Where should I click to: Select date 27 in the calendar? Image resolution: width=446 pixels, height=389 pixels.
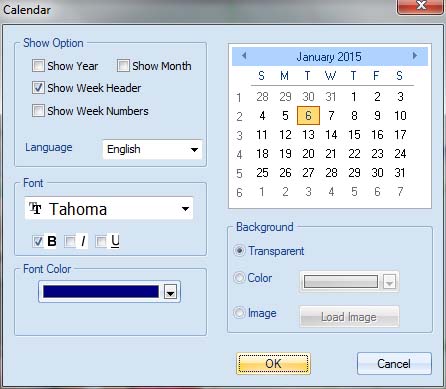(x=308, y=173)
